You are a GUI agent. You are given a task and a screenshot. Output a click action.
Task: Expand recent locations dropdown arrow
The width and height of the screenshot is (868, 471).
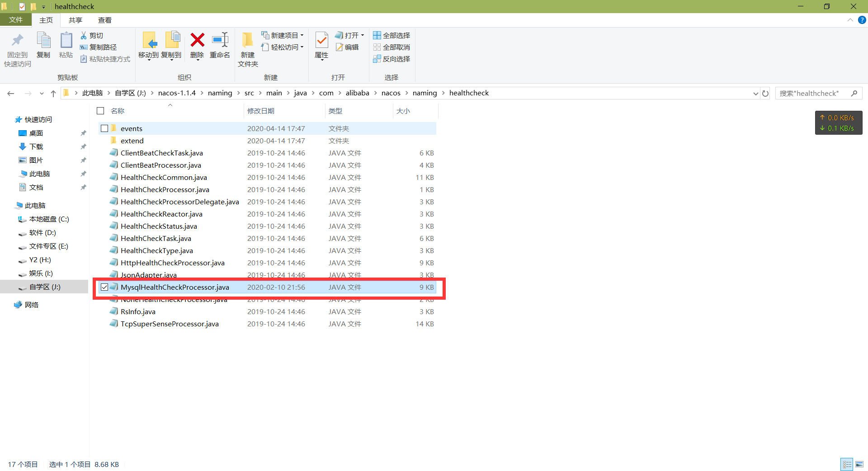(42, 94)
